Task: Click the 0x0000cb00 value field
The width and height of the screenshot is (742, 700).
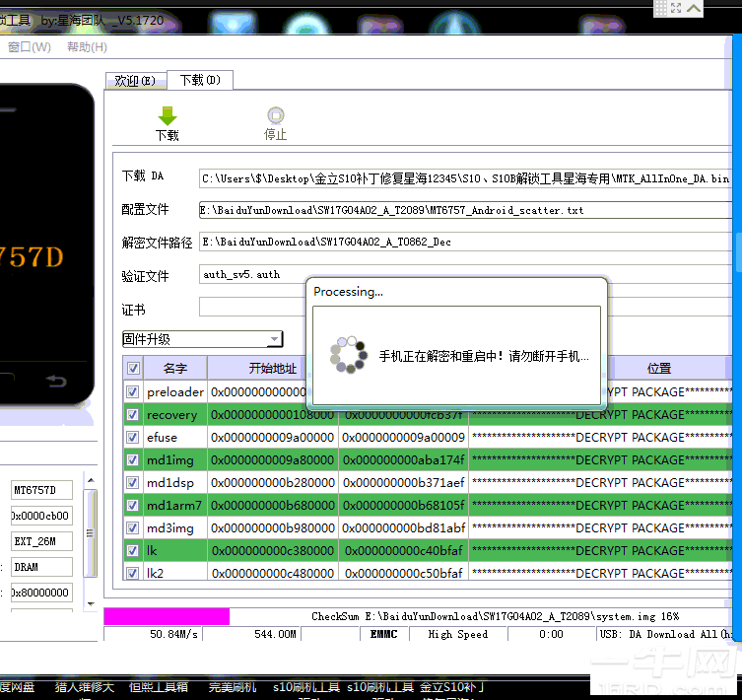Action: pos(41,516)
